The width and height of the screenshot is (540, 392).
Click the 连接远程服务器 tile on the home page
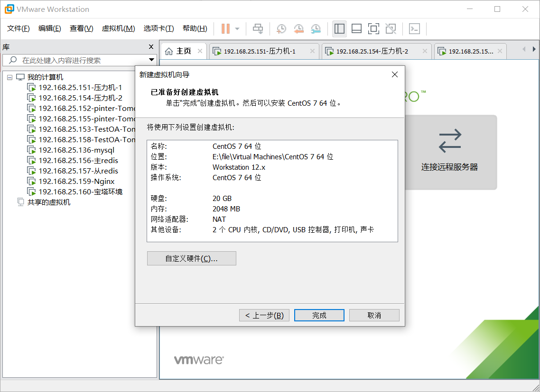[x=450, y=152]
